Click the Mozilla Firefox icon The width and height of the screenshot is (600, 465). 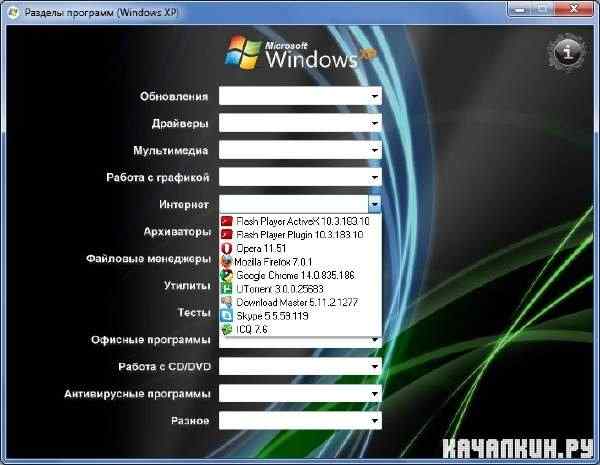coord(227,262)
